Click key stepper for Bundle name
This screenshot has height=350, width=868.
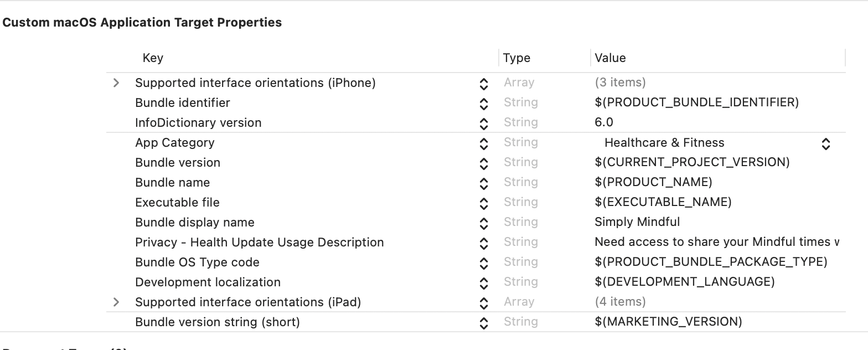point(484,183)
